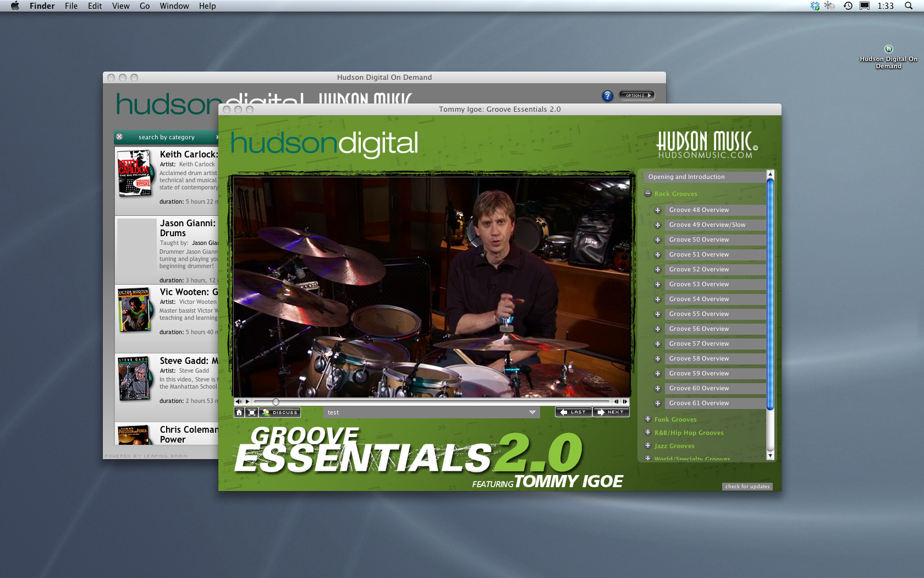924x578 pixels.
Task: Open Spotlight search icon
Action: pyautogui.click(x=909, y=6)
